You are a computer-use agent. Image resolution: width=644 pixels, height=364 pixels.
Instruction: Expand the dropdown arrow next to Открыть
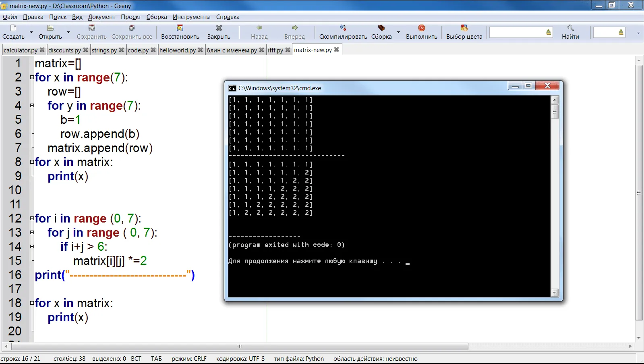(68, 32)
